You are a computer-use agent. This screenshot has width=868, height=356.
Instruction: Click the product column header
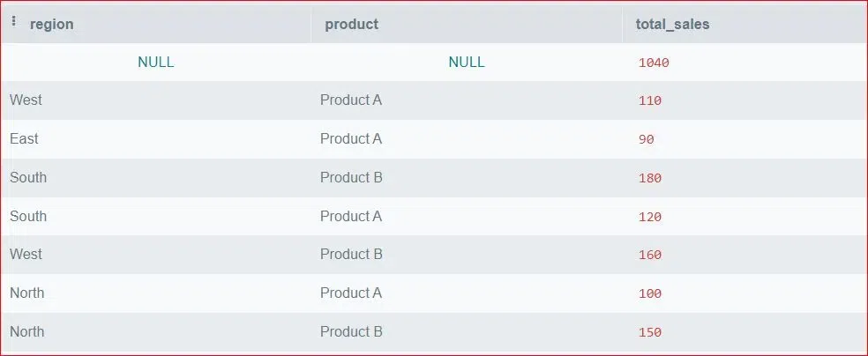point(351,24)
